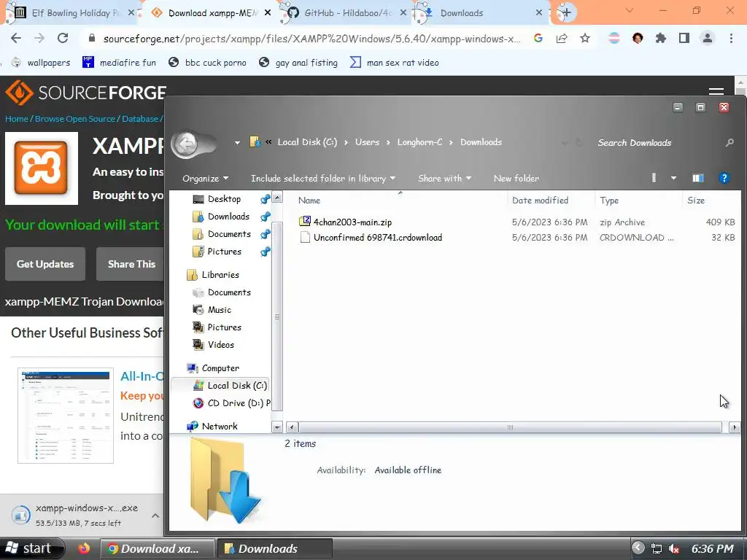Open new Chrome tab with plus button
This screenshot has height=560, width=747.
[566, 12]
